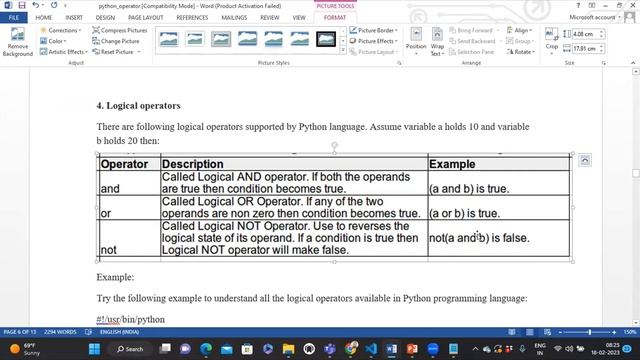640x360 pixels.
Task: Switch to Read Mode view icon
Action: click(511, 332)
